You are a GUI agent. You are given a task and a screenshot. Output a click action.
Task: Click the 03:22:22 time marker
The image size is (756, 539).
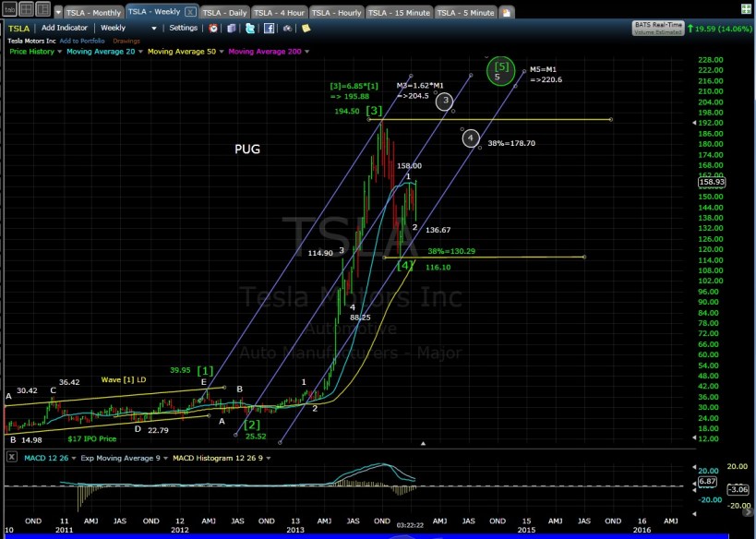point(410,525)
